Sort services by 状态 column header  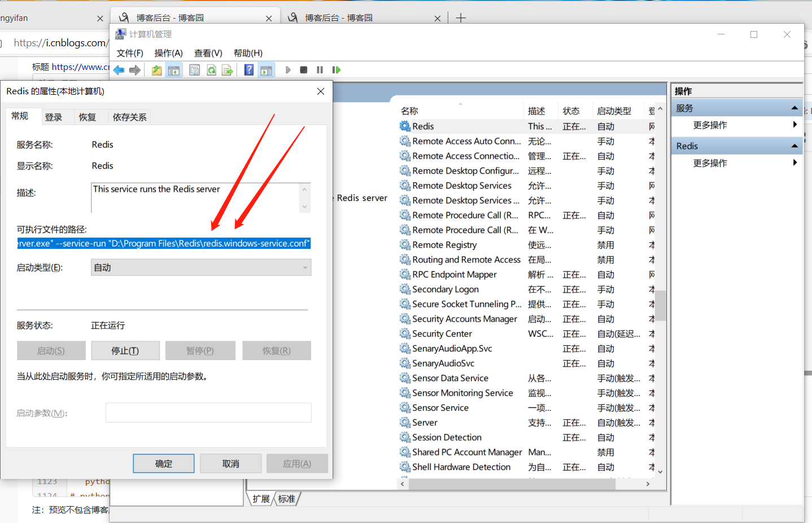point(575,111)
